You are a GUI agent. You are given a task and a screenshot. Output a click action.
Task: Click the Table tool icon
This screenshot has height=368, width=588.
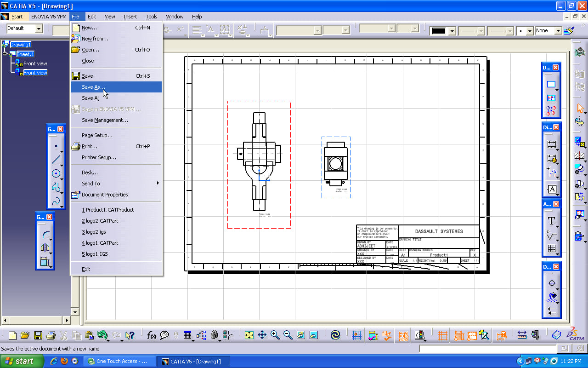coord(551,248)
